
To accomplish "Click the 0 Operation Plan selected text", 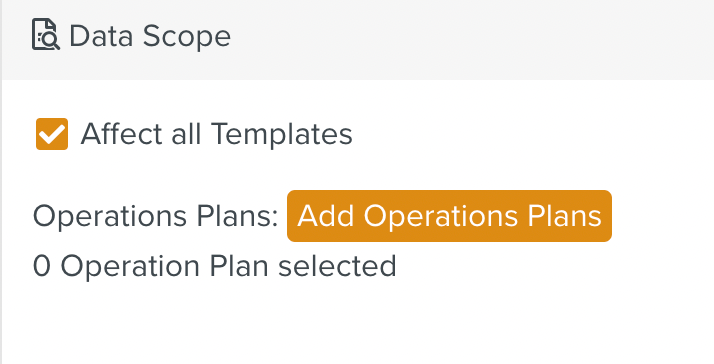I will [x=214, y=266].
